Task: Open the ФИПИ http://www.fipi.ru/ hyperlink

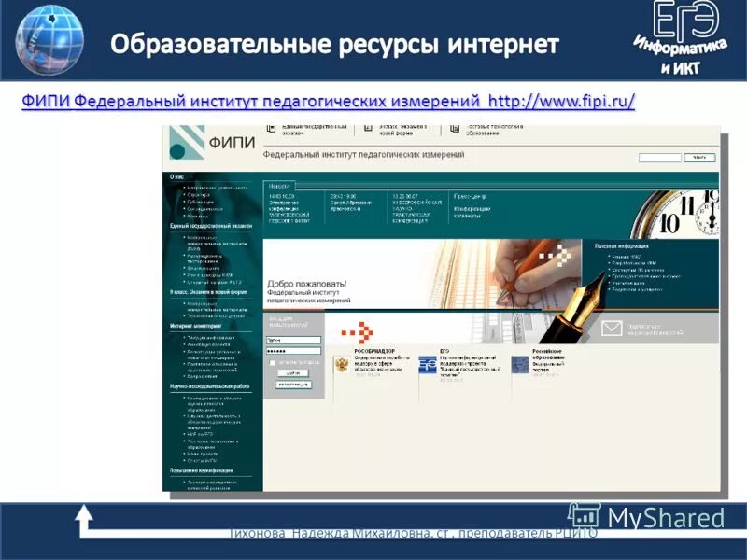Action: 329,101
